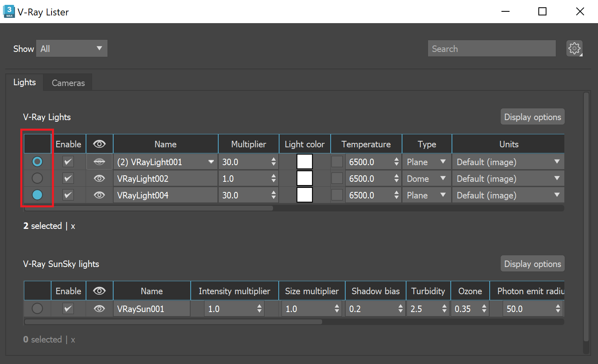Select the radio button for VRayLight002 row
This screenshot has width=598, height=364.
coord(37,178)
